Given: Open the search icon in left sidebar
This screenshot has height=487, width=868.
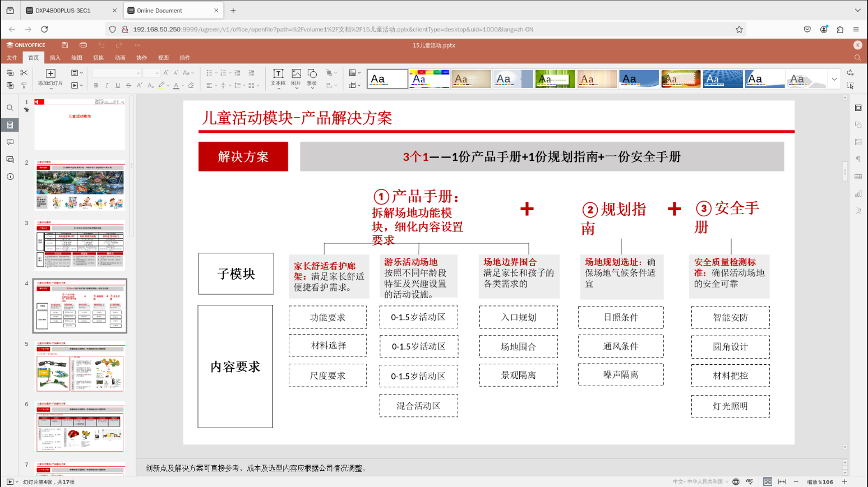Looking at the screenshot, I should coord(10,108).
